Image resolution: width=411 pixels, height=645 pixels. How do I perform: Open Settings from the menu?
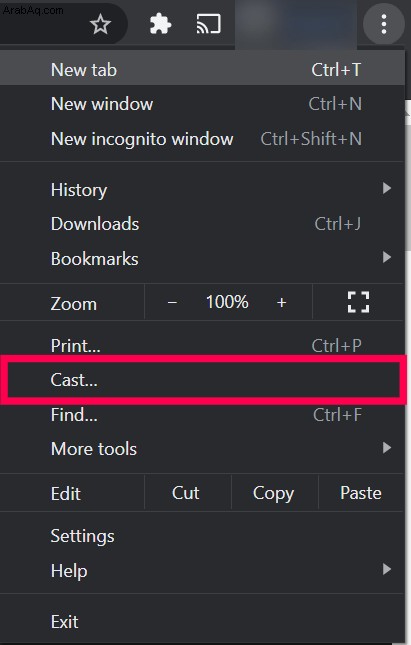click(x=202, y=536)
